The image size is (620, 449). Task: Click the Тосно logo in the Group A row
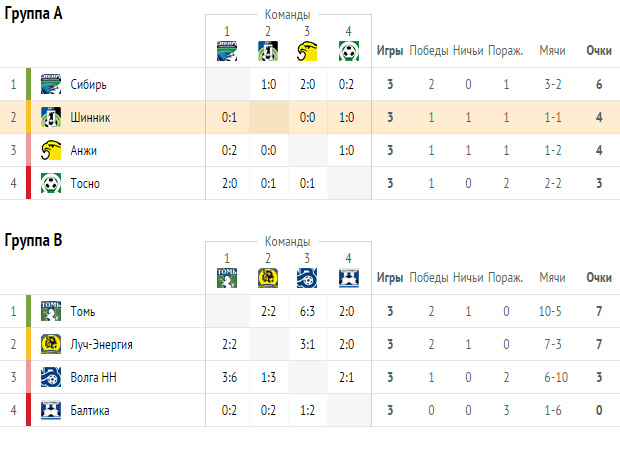click(x=51, y=183)
